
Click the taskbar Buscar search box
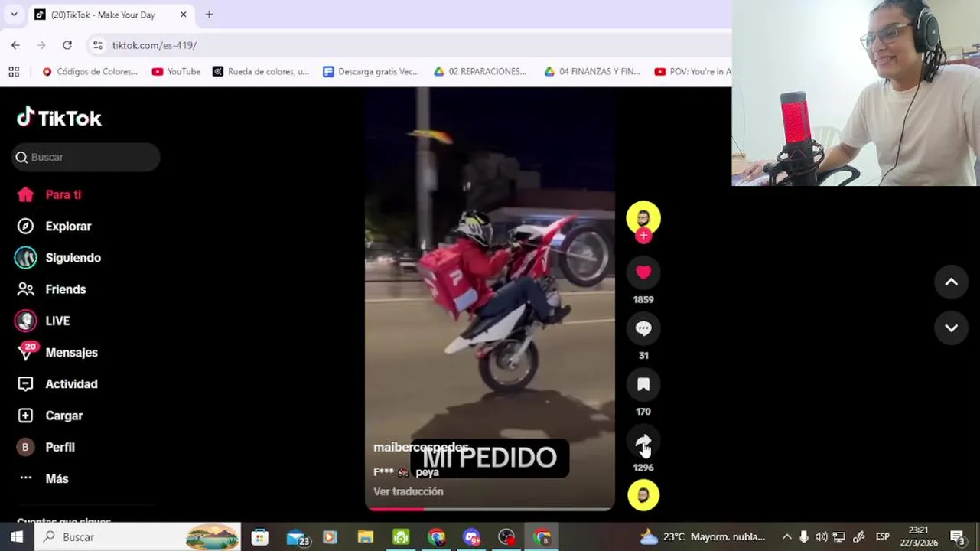pyautogui.click(x=138, y=537)
